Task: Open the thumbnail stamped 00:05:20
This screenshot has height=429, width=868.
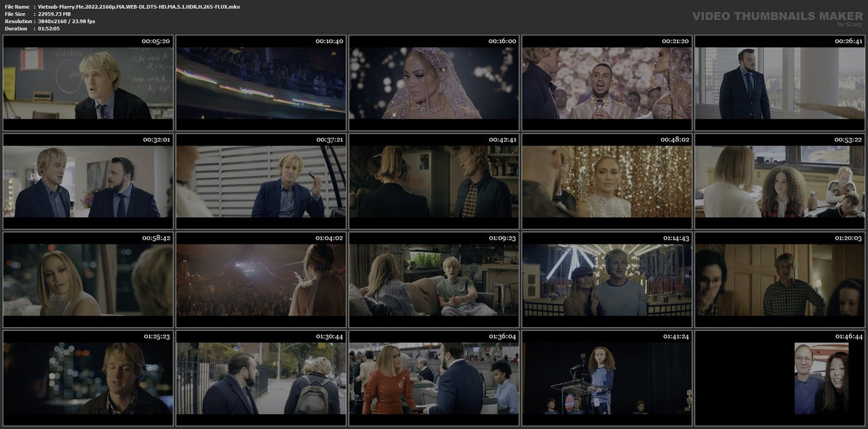Action: coord(88,83)
